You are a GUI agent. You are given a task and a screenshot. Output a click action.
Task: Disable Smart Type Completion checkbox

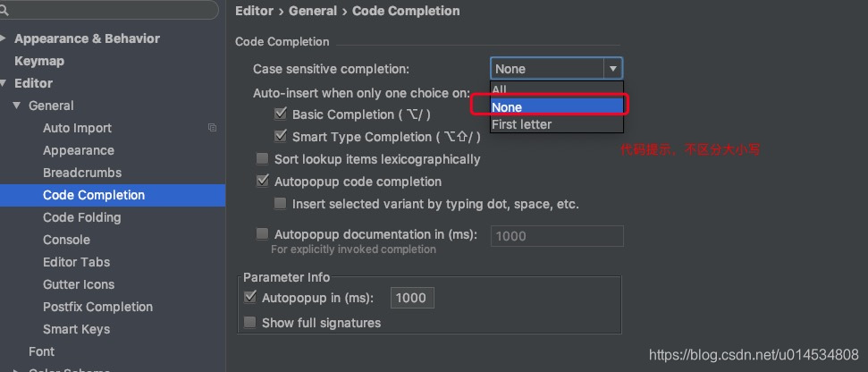click(x=280, y=137)
